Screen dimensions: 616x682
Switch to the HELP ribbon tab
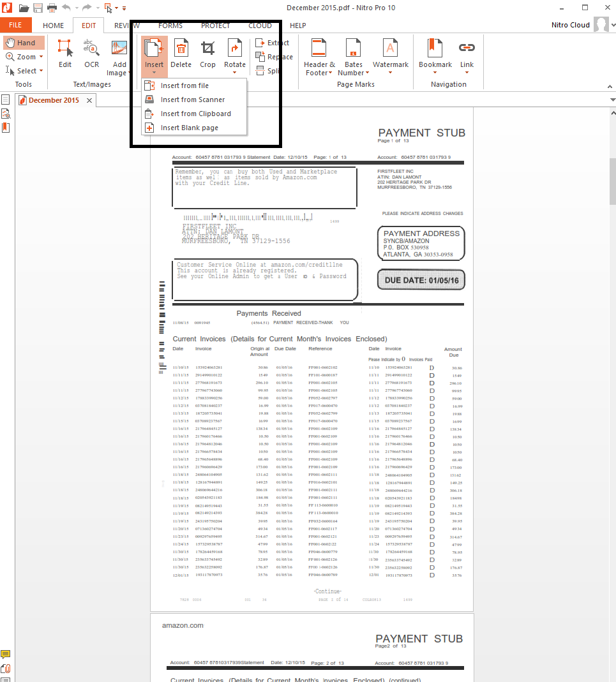[x=297, y=26]
